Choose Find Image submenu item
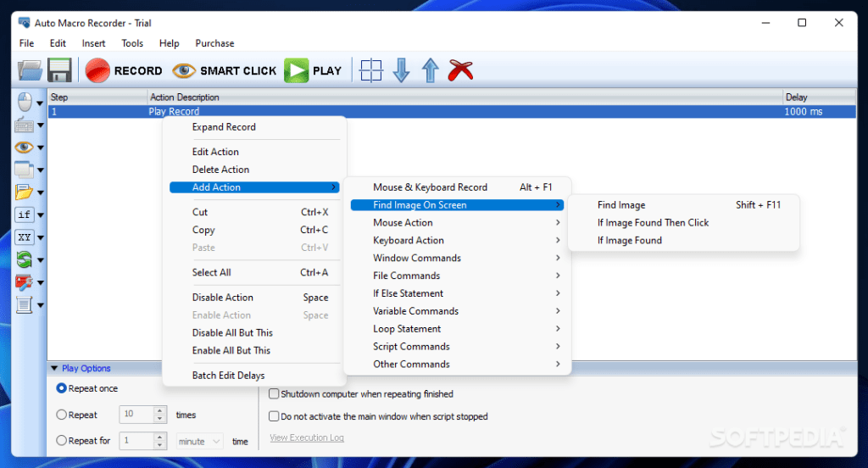This screenshot has height=468, width=868. [684, 205]
